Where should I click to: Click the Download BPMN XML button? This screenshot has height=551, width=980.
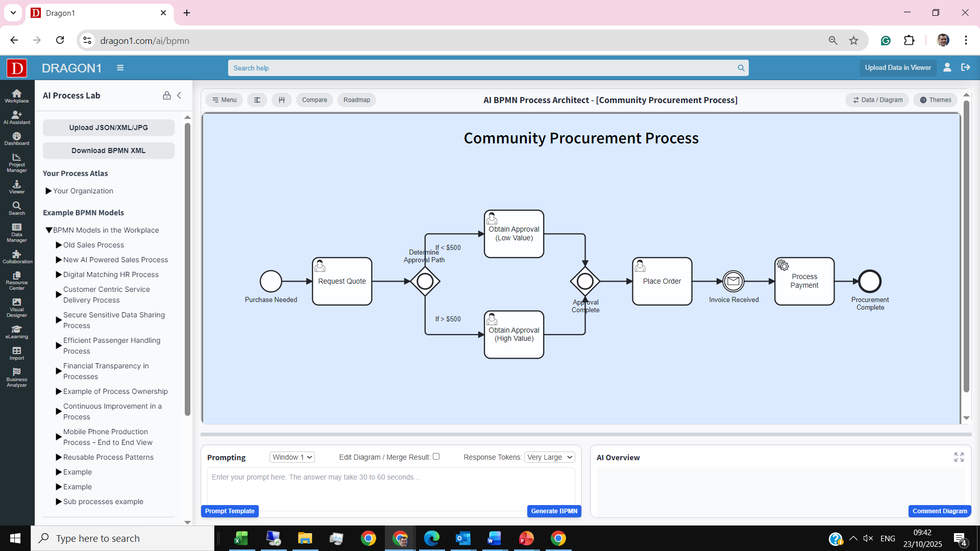tap(108, 151)
